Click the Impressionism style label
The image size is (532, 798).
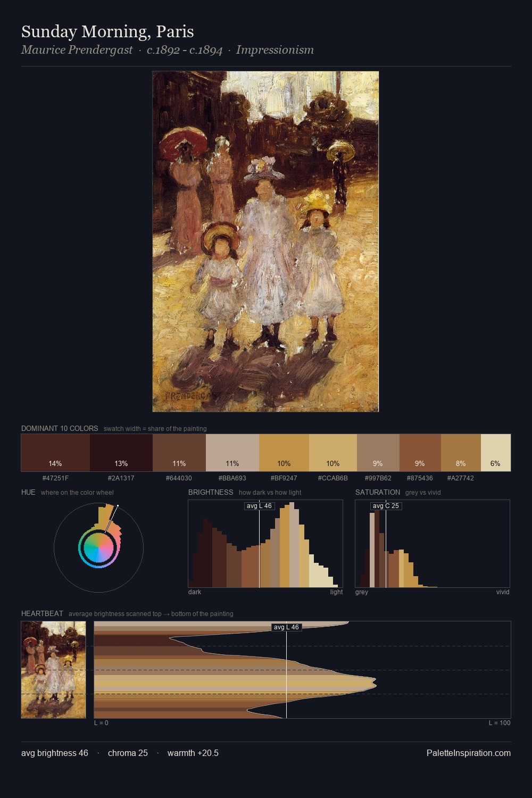pos(275,50)
